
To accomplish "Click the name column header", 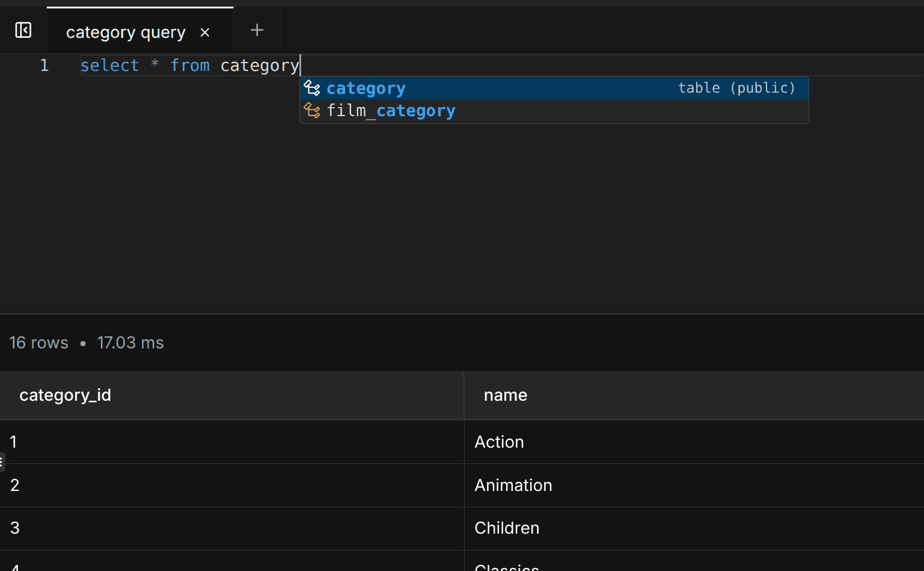I will pyautogui.click(x=505, y=395).
